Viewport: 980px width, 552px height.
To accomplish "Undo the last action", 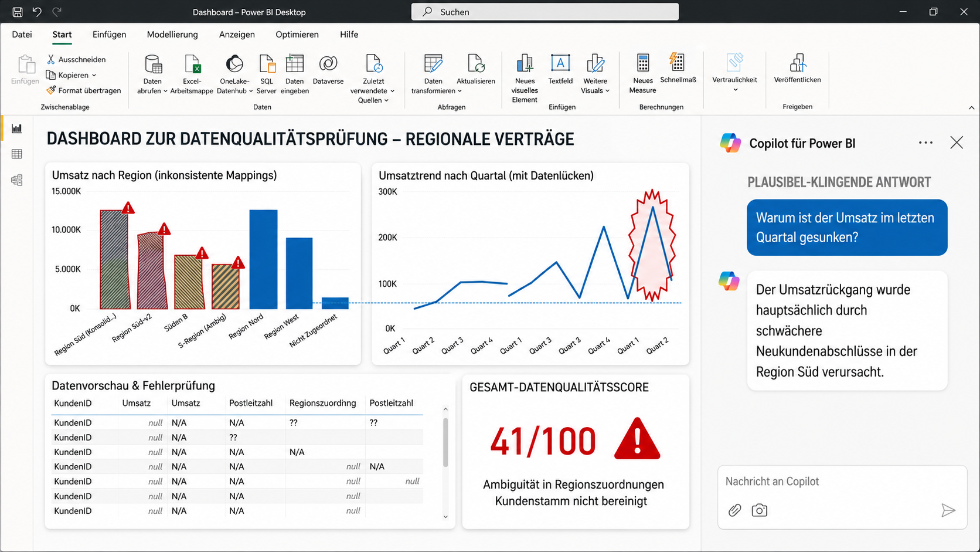I will [x=37, y=12].
